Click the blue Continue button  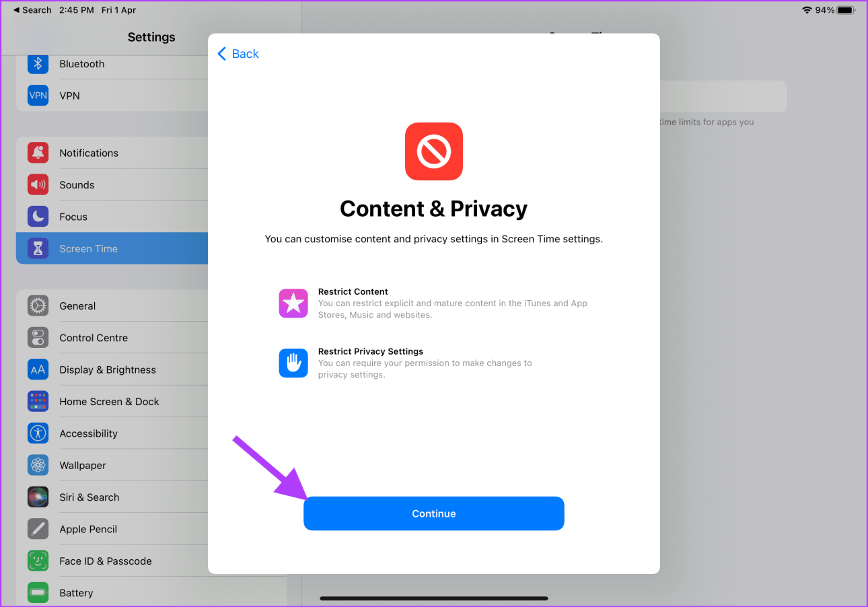pyautogui.click(x=434, y=513)
